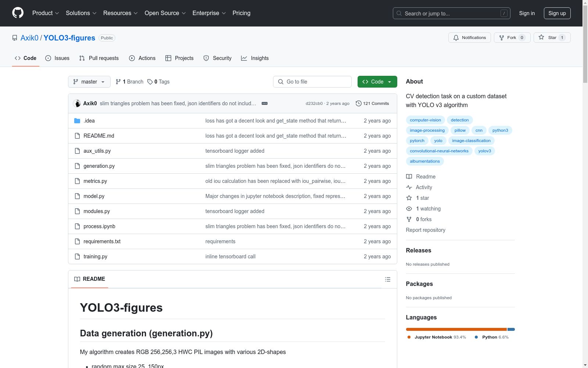Switch to the Insights tab
The image size is (588, 368).
[x=255, y=58]
